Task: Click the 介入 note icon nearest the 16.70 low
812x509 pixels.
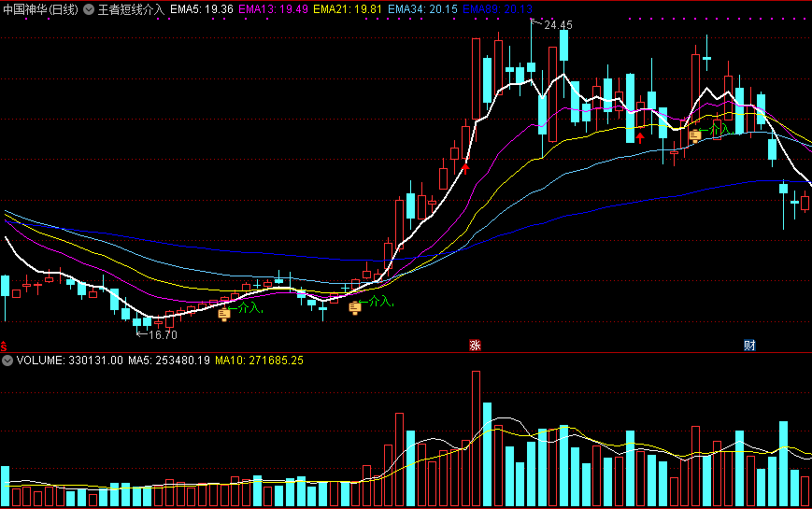Action: click(x=224, y=314)
